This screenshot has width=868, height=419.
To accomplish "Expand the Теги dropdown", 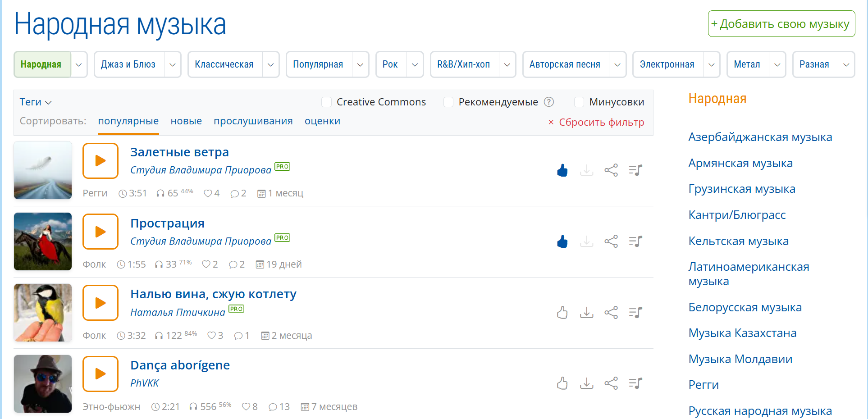I will click(36, 102).
